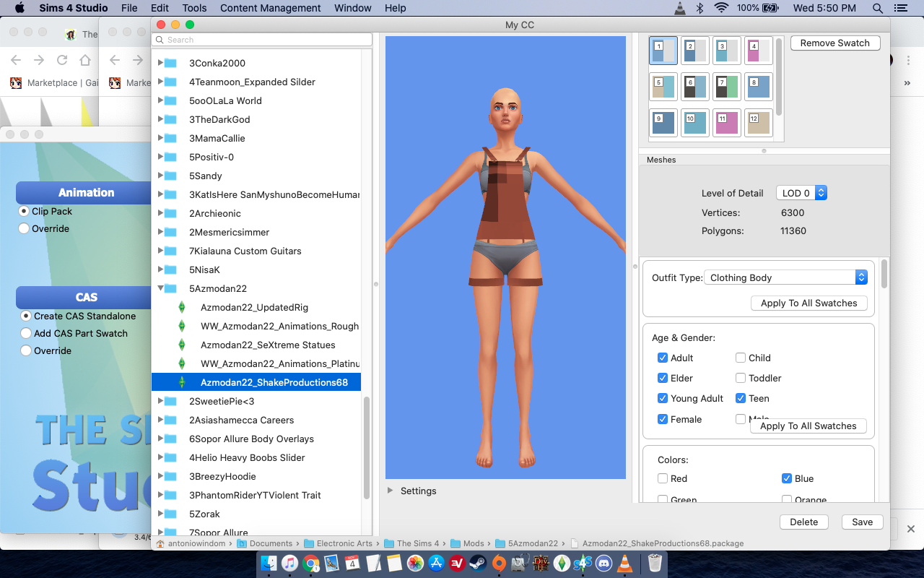Open Steam from the dock
Image resolution: width=924 pixels, height=578 pixels.
478,563
